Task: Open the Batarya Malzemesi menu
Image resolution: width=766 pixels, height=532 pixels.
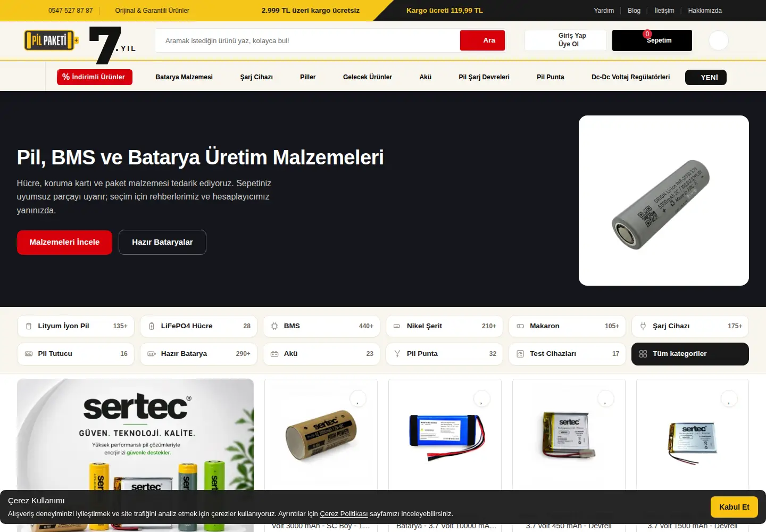Action: pyautogui.click(x=184, y=77)
